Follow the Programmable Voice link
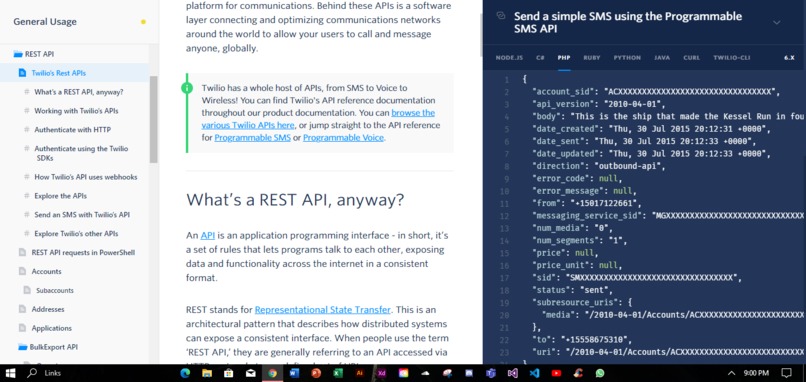This screenshot has width=806, height=382. (343, 138)
